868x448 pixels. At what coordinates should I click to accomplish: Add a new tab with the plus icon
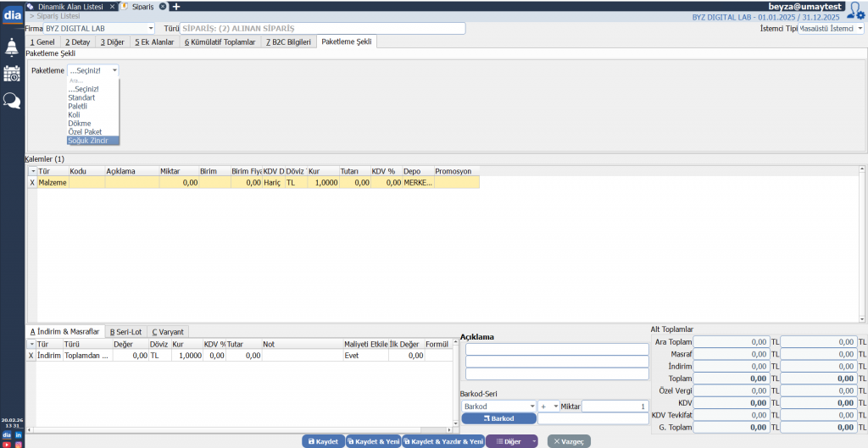pos(176,6)
